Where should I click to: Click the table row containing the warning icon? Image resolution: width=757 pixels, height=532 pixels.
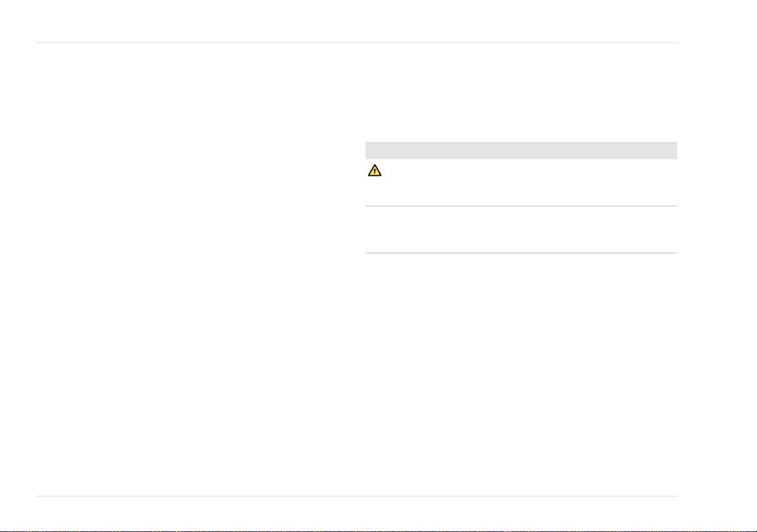[521, 183]
